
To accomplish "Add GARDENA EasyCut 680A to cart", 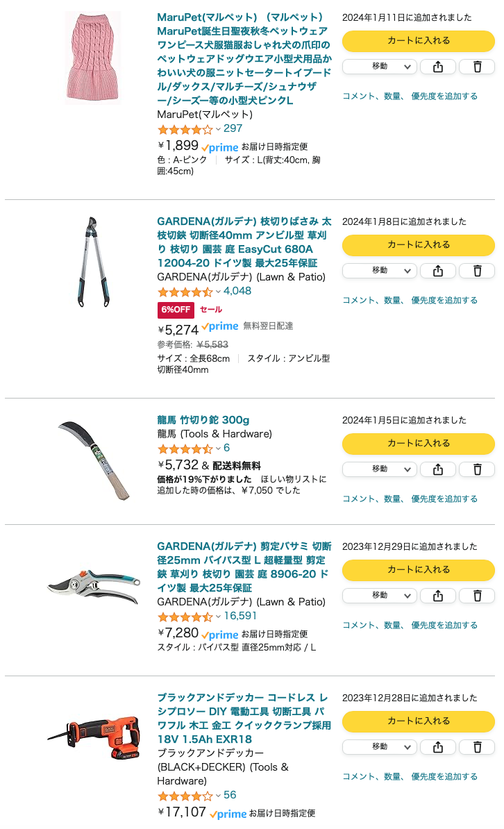I will (419, 245).
